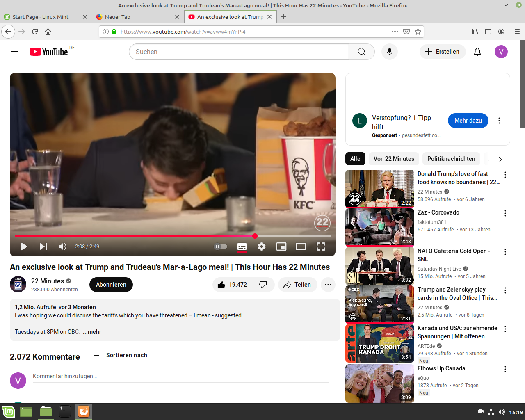Open notifications bell
Screen dimensions: 525x420
(x=477, y=52)
